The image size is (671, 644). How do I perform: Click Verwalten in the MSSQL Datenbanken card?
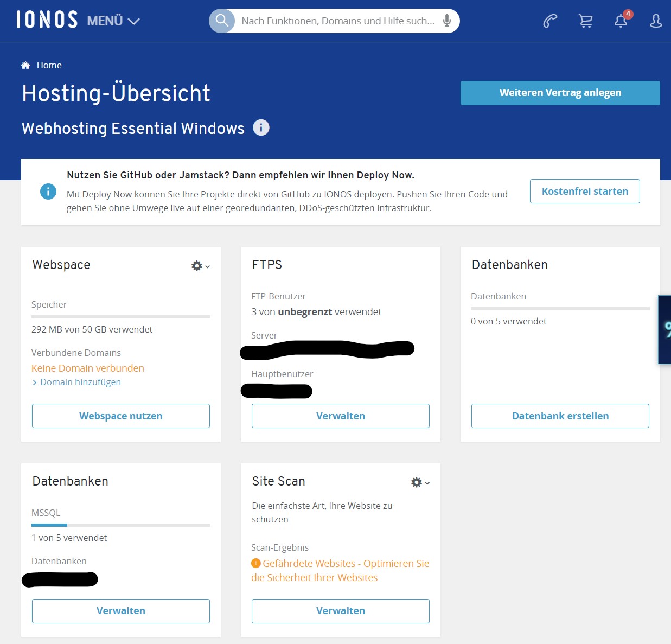pyautogui.click(x=121, y=611)
